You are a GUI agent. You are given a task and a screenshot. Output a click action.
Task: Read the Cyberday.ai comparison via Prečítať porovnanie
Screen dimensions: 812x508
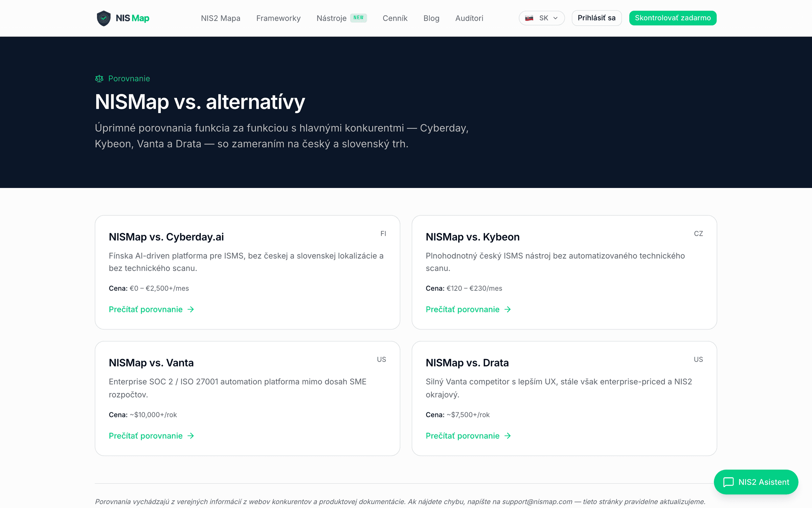coord(151,309)
